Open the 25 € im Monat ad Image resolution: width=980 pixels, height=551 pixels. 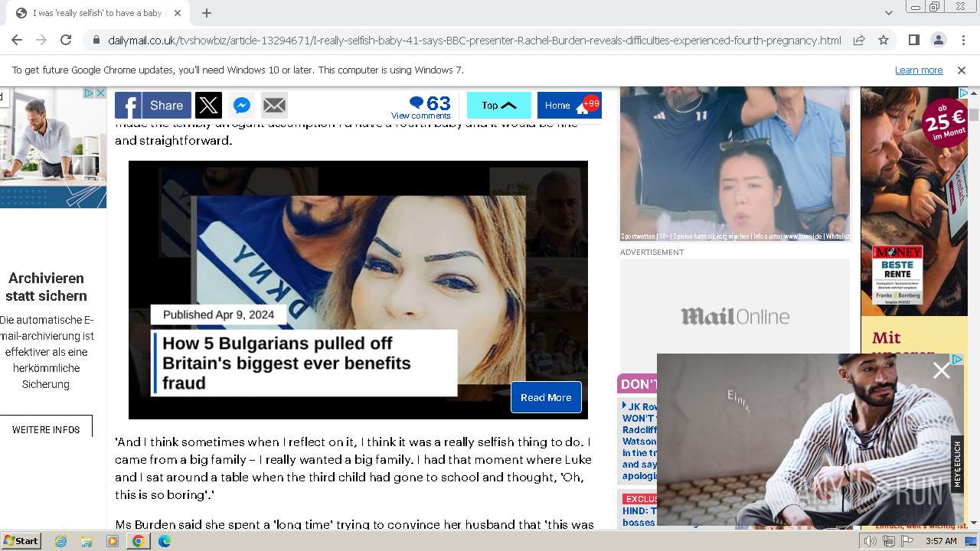(914, 201)
